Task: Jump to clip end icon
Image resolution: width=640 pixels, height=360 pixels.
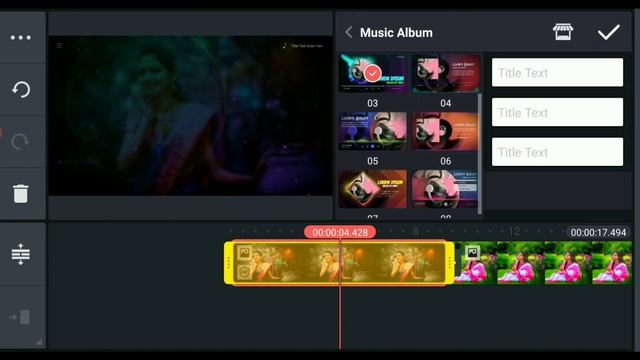Action: tap(20, 317)
